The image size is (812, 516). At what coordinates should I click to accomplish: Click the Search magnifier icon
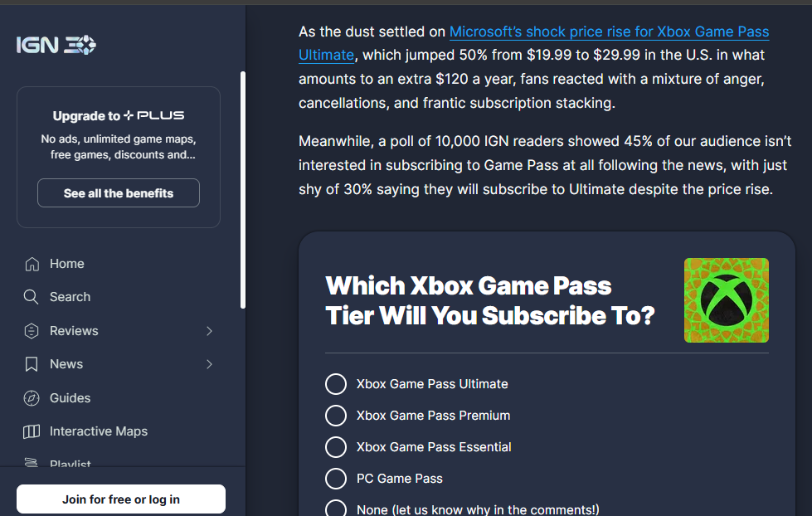point(32,297)
